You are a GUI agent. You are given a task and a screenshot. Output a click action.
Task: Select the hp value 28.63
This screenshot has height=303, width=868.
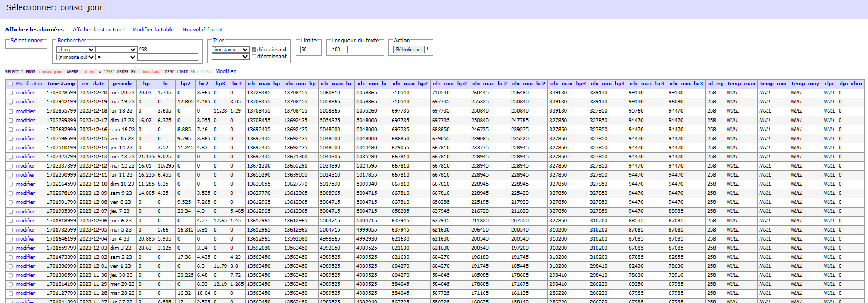tap(145, 248)
